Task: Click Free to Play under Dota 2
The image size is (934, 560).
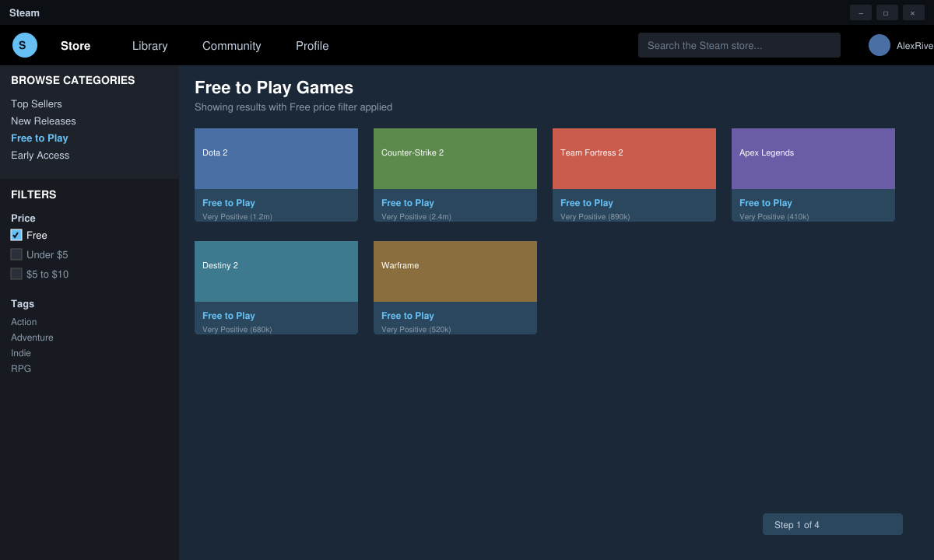Action: pos(229,203)
